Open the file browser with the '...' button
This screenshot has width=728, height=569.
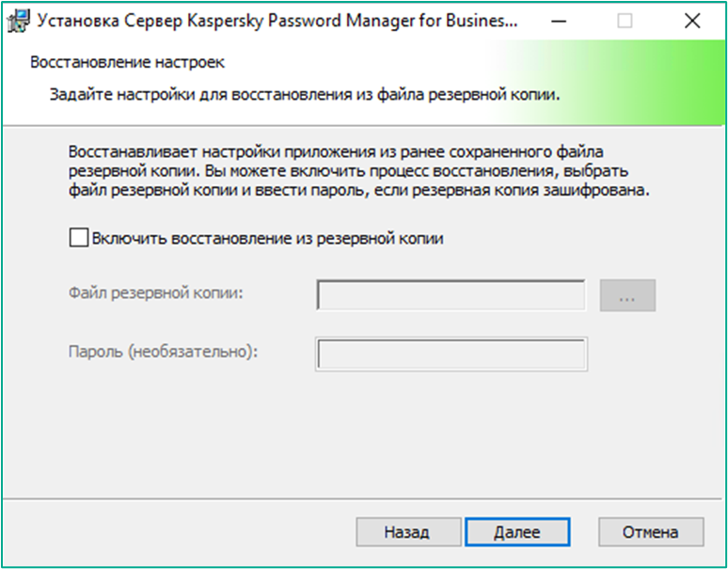pos(627,295)
